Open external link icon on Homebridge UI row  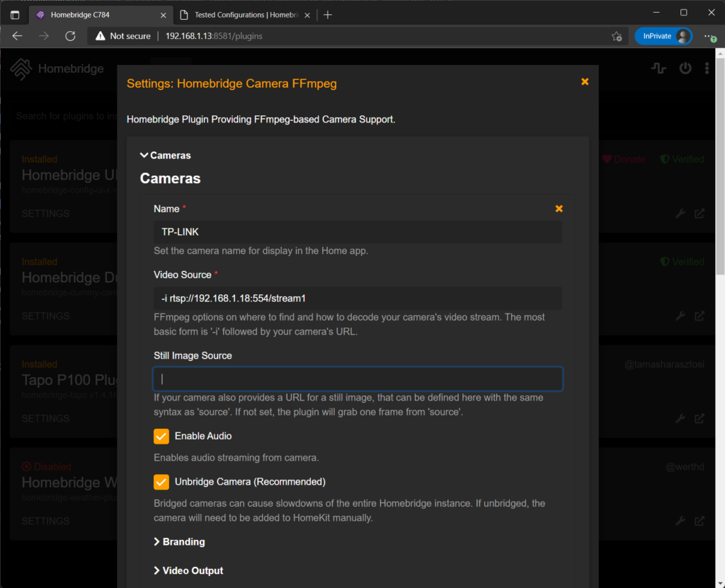(700, 214)
